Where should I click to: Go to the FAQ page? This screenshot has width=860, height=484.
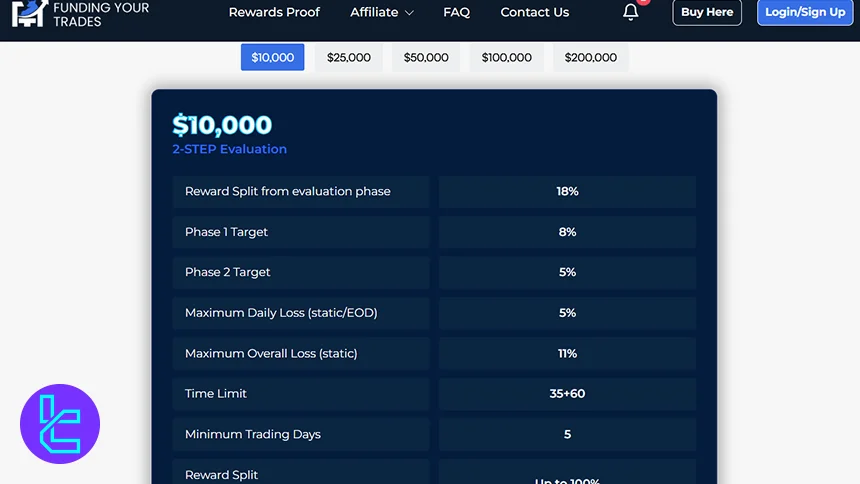(x=456, y=12)
